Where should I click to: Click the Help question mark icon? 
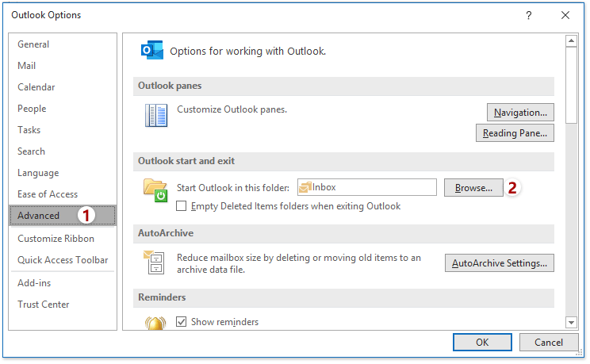click(x=528, y=15)
